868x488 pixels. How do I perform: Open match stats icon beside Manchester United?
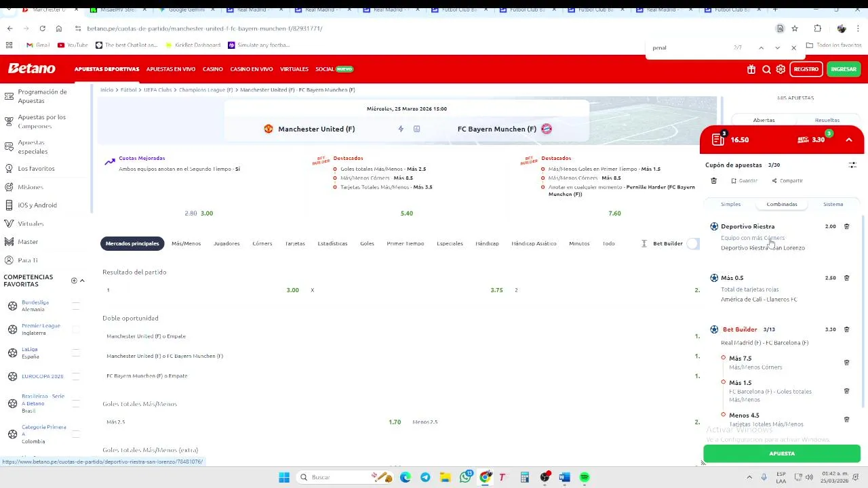(x=417, y=129)
